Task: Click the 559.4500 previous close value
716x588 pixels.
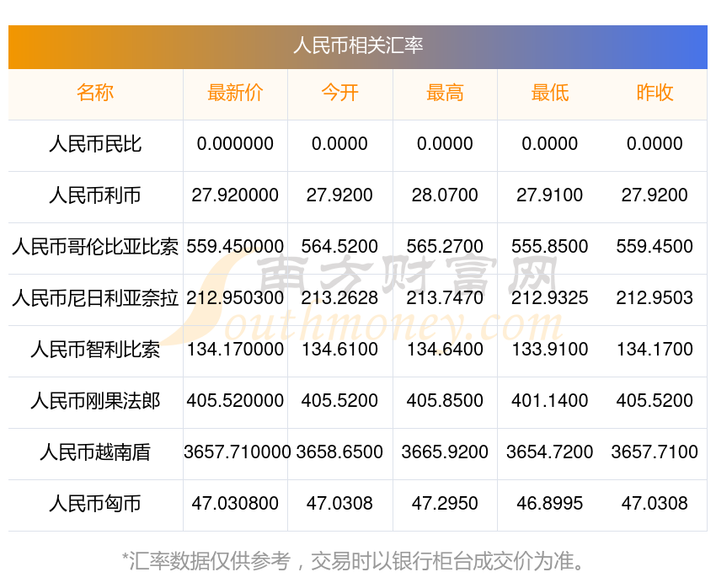Action: click(x=655, y=247)
